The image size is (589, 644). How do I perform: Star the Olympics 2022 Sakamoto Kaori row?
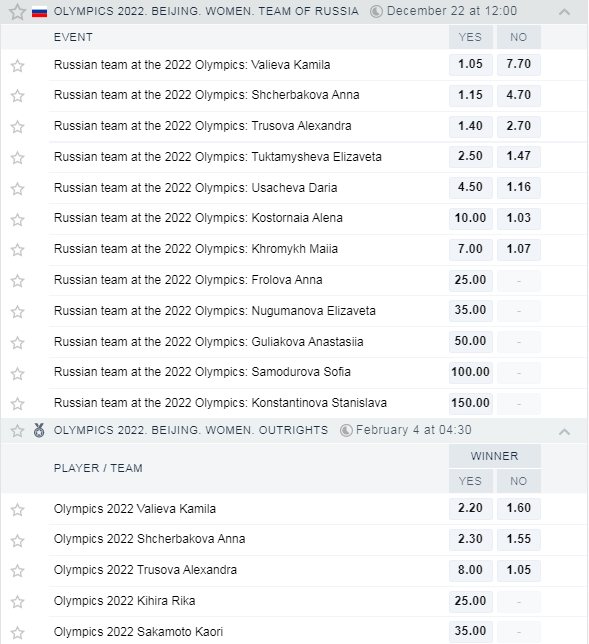pyautogui.click(x=17, y=632)
